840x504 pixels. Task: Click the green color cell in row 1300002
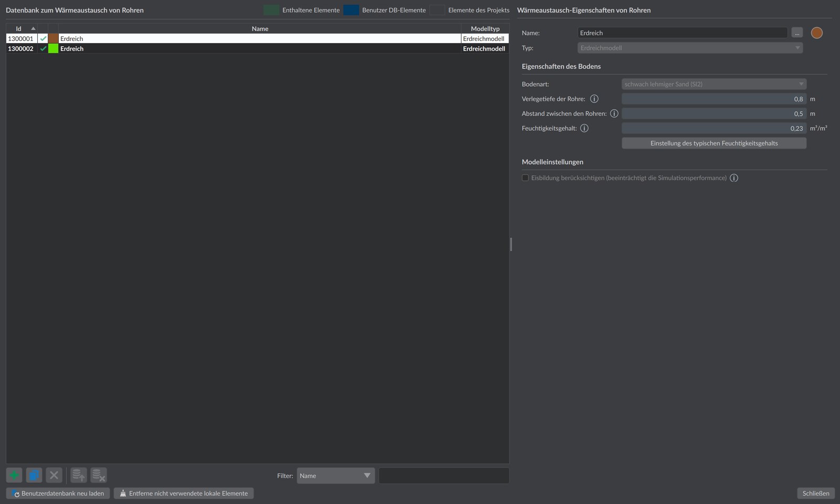53,48
